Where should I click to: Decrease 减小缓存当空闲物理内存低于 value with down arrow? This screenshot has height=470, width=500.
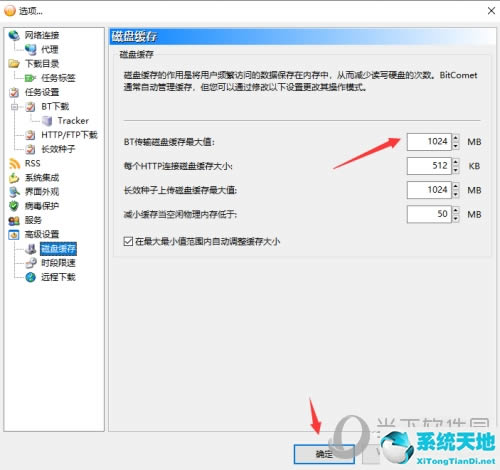click(456, 218)
